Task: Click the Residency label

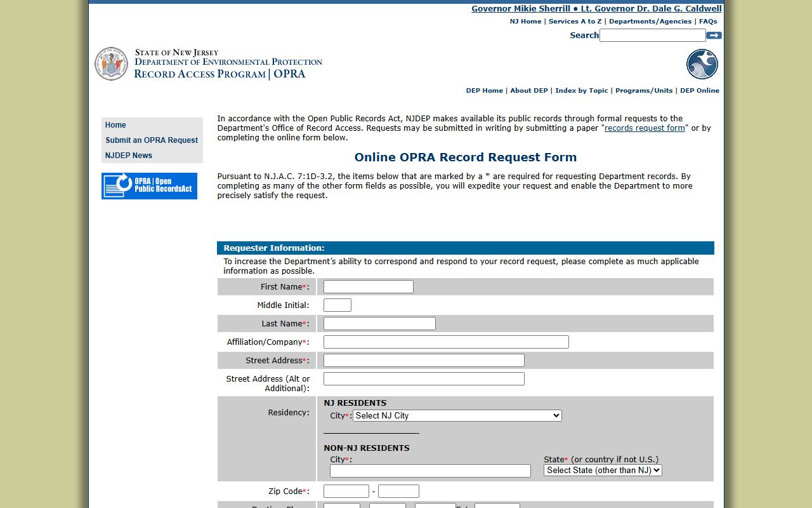Action: click(289, 413)
